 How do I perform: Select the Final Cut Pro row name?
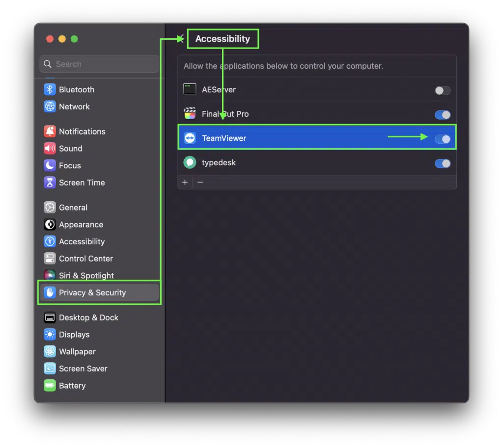point(225,114)
